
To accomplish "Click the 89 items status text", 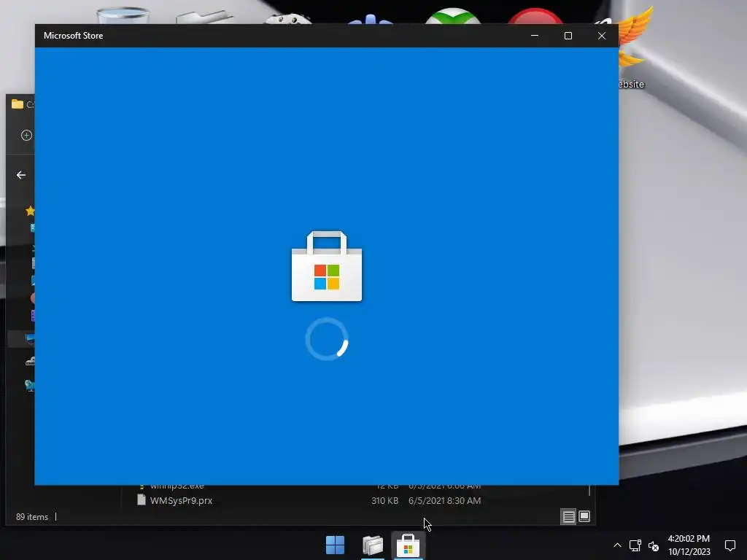I will click(x=32, y=517).
